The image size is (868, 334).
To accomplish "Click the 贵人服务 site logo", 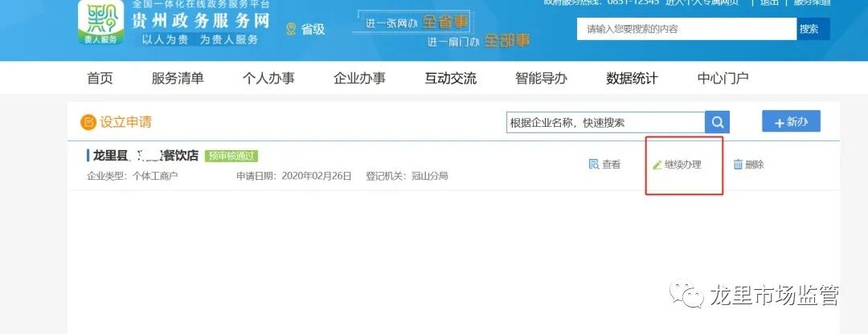I will tap(100, 22).
